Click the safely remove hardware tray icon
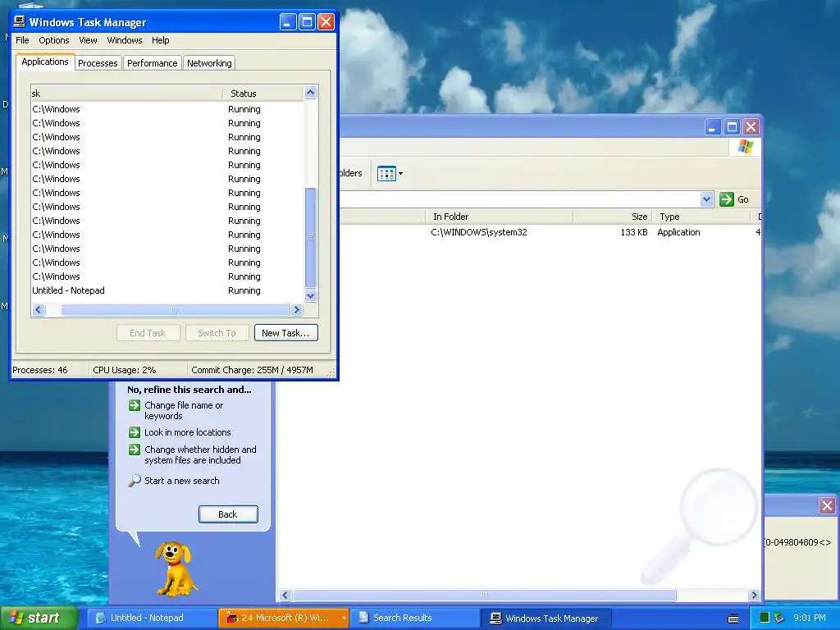Screen dimensions: 840x630 tap(779, 618)
